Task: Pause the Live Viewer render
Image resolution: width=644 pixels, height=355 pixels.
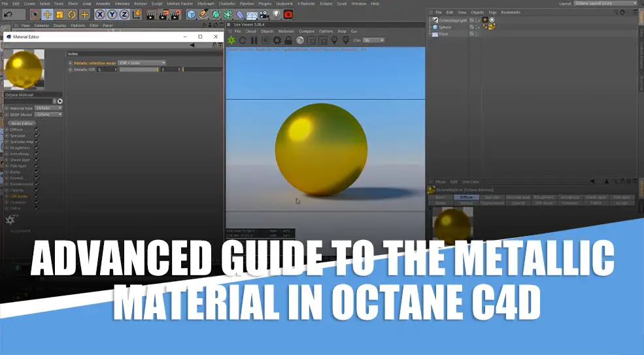Action: coord(254,41)
